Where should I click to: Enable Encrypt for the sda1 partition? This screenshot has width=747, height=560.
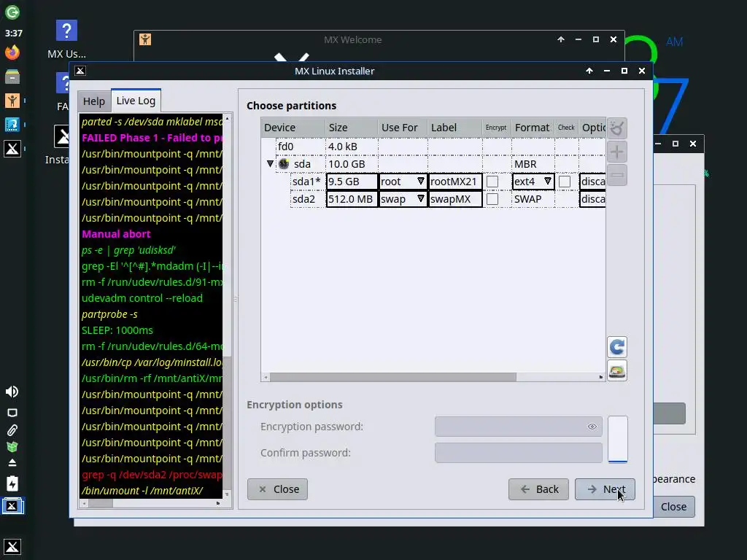click(x=492, y=182)
